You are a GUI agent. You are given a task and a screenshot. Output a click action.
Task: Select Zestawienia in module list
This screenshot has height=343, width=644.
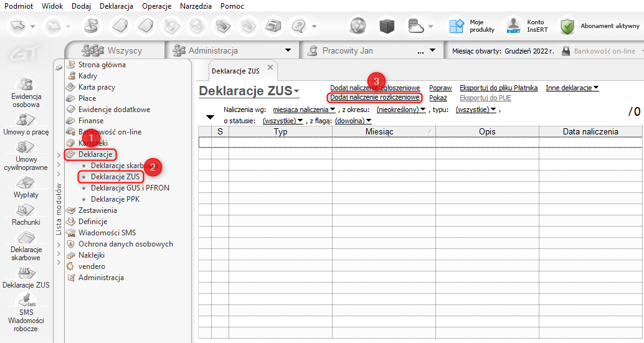[x=97, y=210]
